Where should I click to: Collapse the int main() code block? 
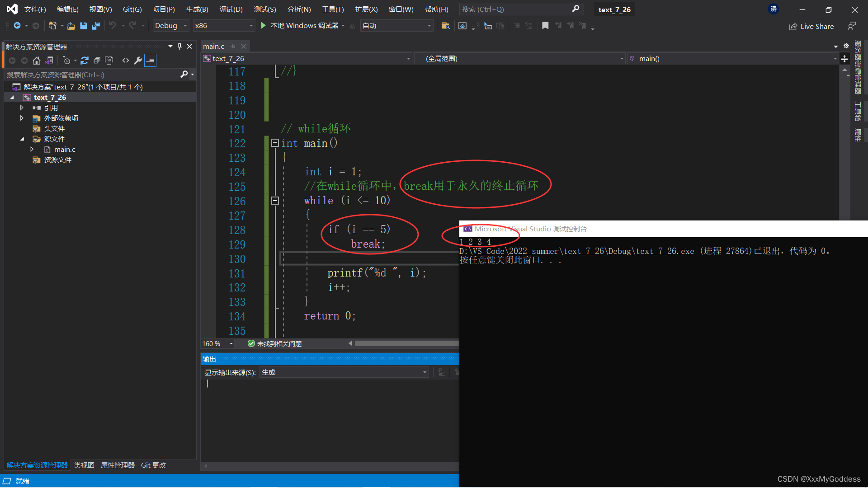pos(275,143)
